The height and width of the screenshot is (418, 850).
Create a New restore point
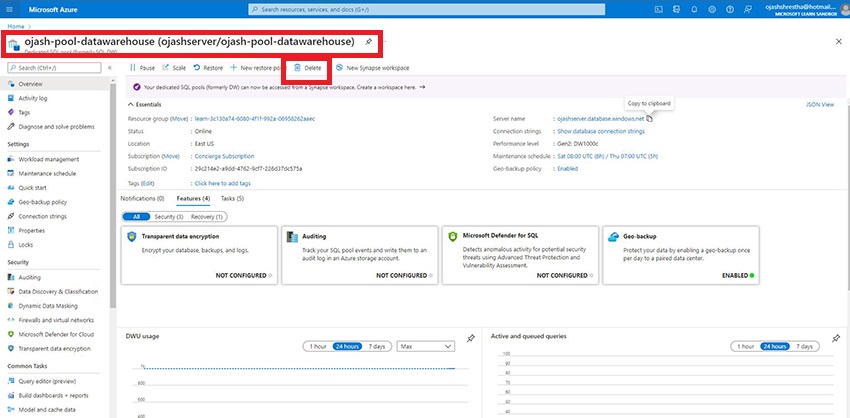point(257,68)
